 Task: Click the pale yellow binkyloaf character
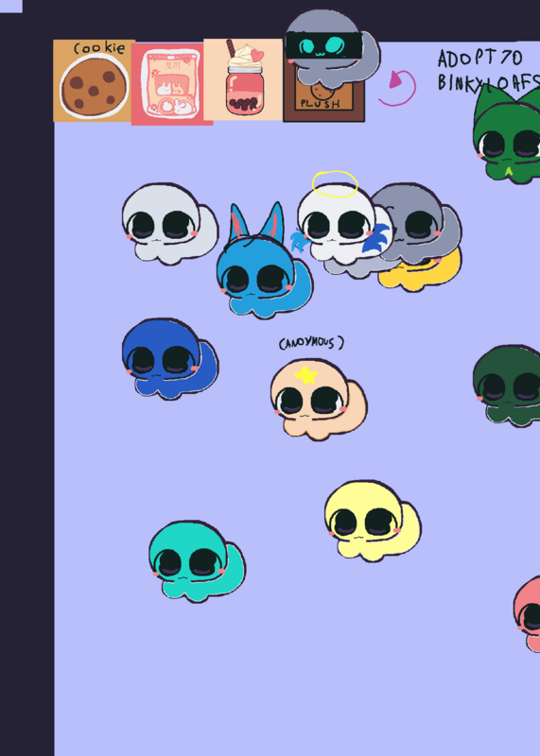point(373,521)
